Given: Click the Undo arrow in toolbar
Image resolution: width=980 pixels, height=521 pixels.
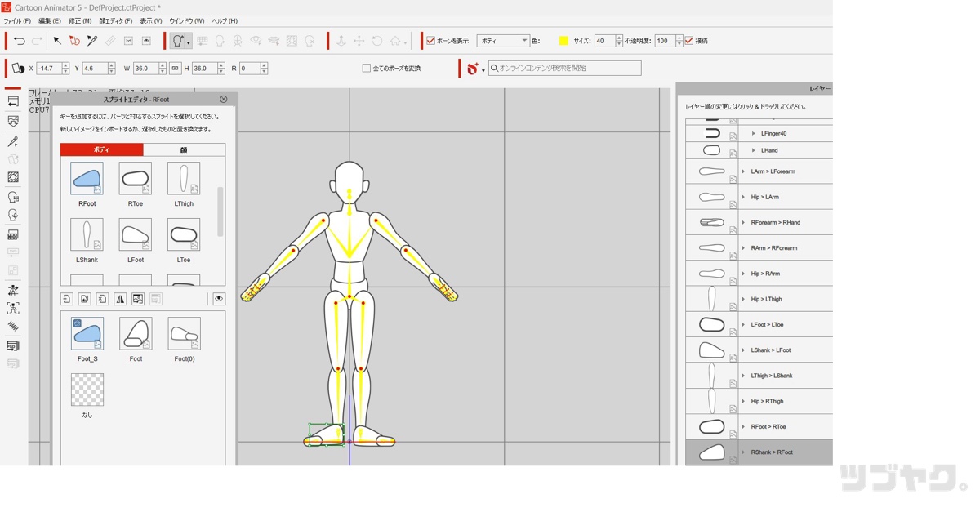Looking at the screenshot, I should pos(20,41).
